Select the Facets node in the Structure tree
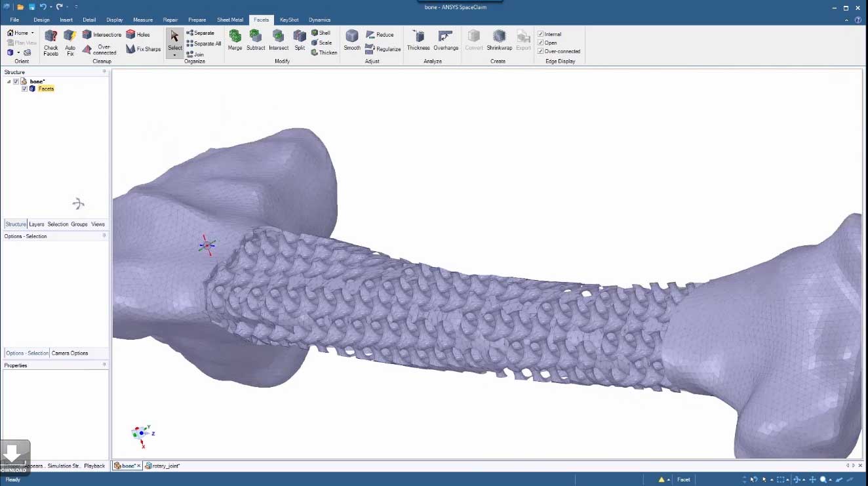 click(x=45, y=89)
